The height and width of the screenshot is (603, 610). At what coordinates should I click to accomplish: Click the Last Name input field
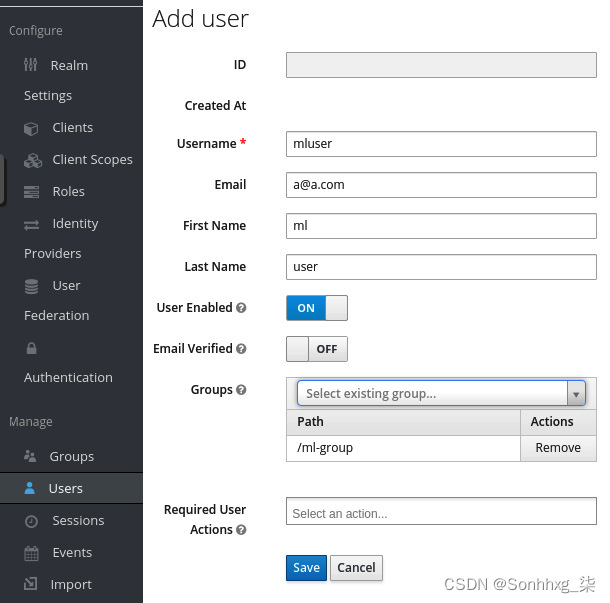click(x=441, y=267)
